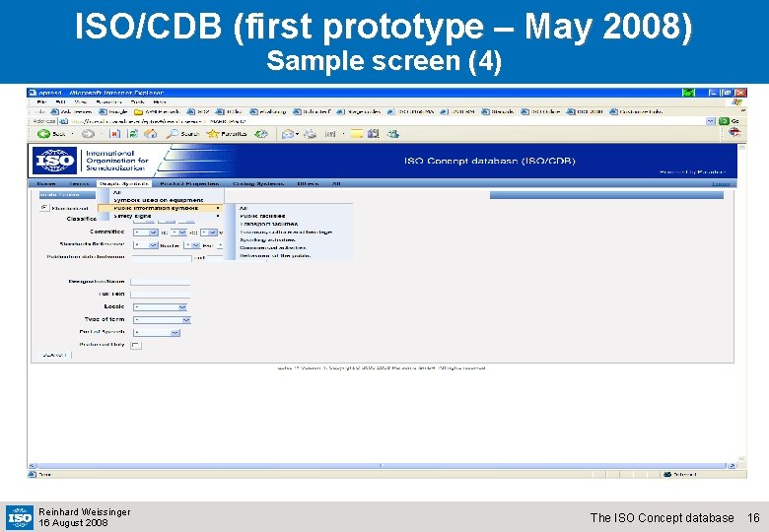Open the Help menu
Viewport: 769px width, 532px height.
pos(160,101)
